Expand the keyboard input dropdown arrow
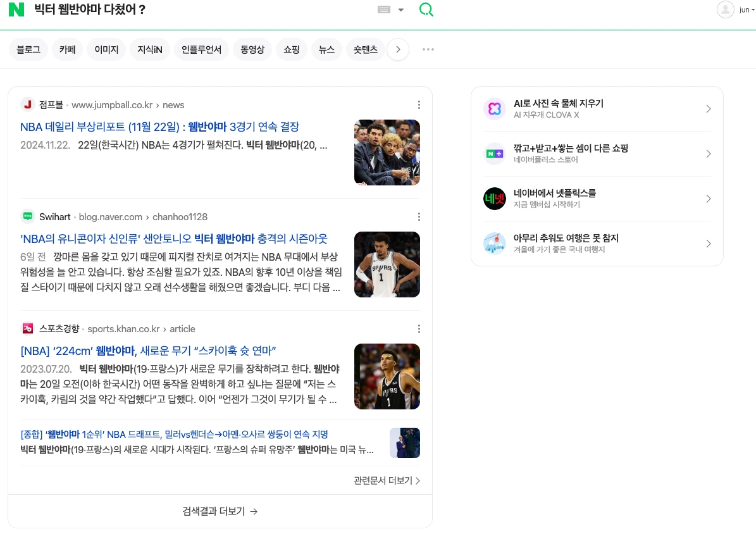The height and width of the screenshot is (541, 756). point(400,9)
